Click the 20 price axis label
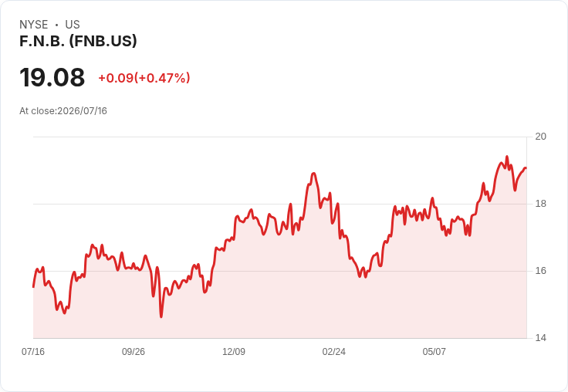 (540, 137)
